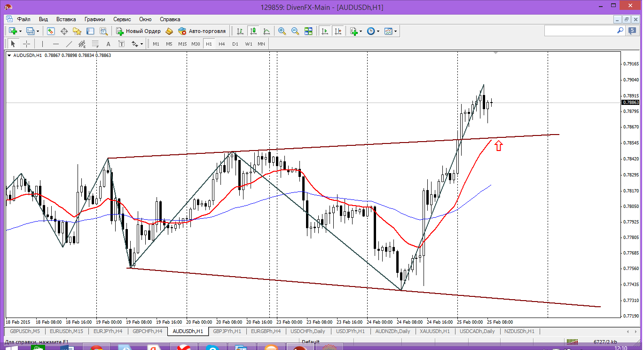Open the Strategy Tester icon
Image resolution: width=644 pixels, height=350 pixels.
click(103, 31)
